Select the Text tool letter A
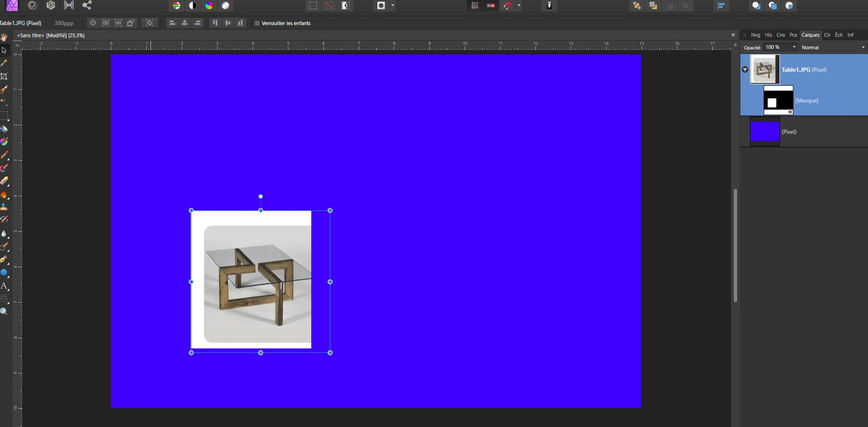The image size is (868, 427). [x=4, y=286]
